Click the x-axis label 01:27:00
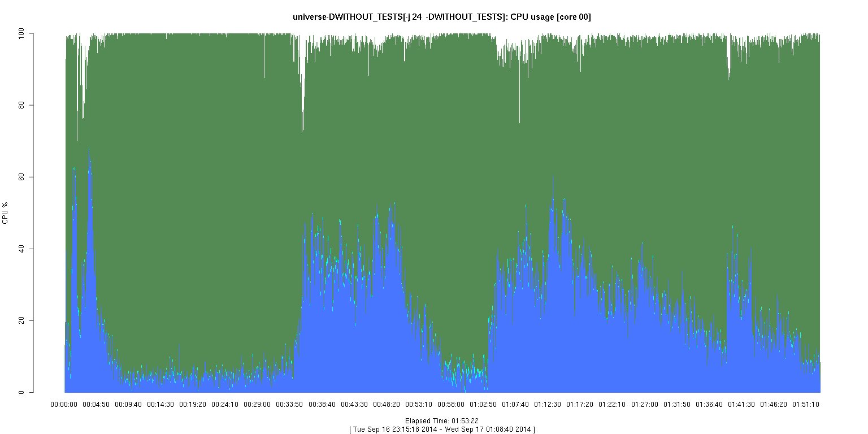This screenshot has height=434, width=868. click(x=645, y=405)
